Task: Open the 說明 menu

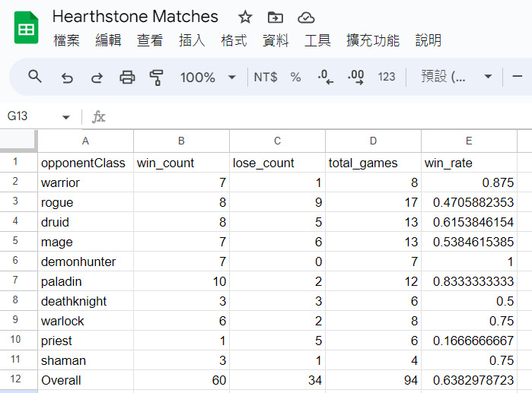Action: point(428,40)
